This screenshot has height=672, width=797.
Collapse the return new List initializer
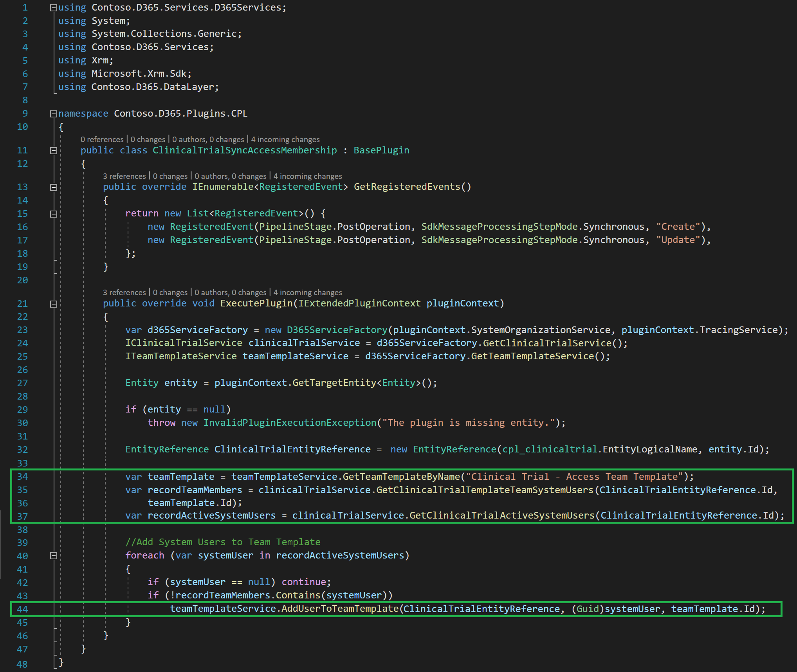click(x=54, y=214)
